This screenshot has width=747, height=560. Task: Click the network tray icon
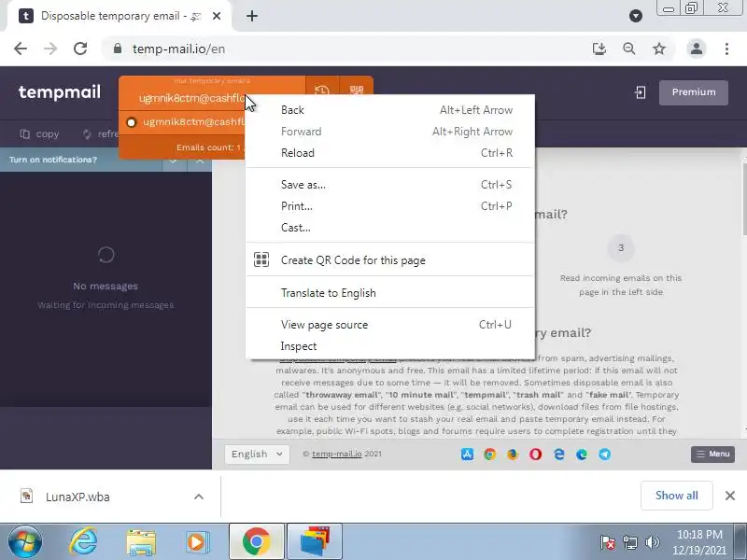629,542
